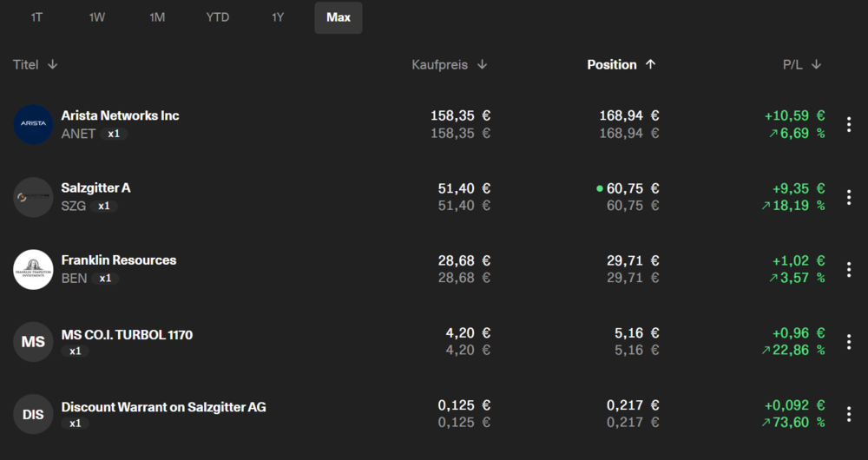The width and height of the screenshot is (868, 460).
Task: Click the white 29,71 € position value
Action: tap(634, 260)
